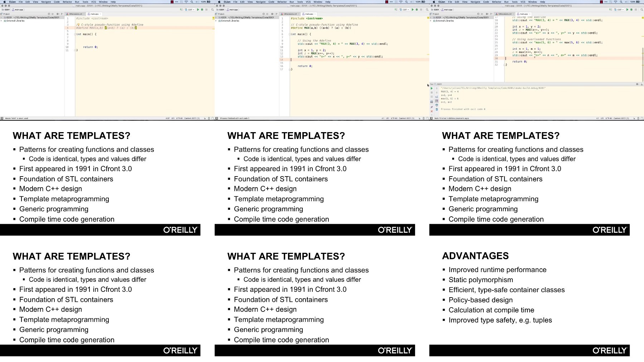Open VCS menu in right CLion frame
The image size is (644, 362).
(x=523, y=2)
